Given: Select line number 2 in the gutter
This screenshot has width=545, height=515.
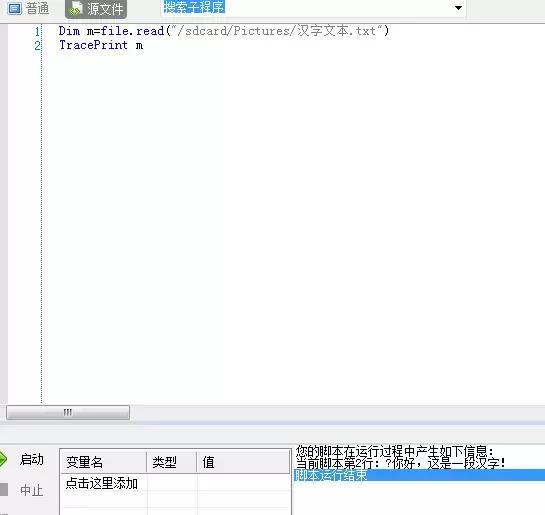Looking at the screenshot, I should point(37,46).
